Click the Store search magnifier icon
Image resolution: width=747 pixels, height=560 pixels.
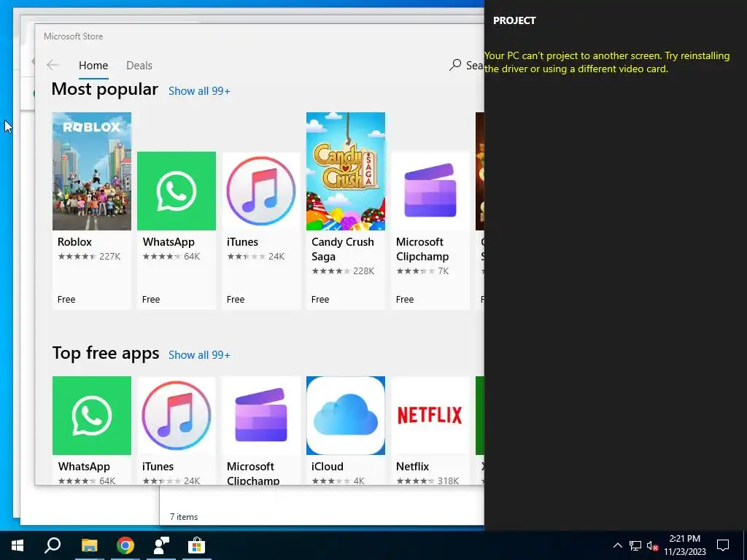[455, 65]
